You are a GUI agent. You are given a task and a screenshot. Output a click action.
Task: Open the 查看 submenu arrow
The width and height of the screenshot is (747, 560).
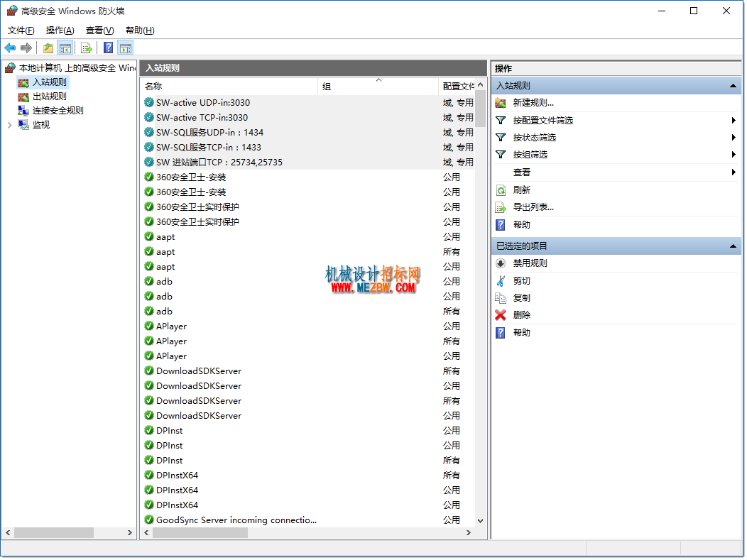pos(734,172)
